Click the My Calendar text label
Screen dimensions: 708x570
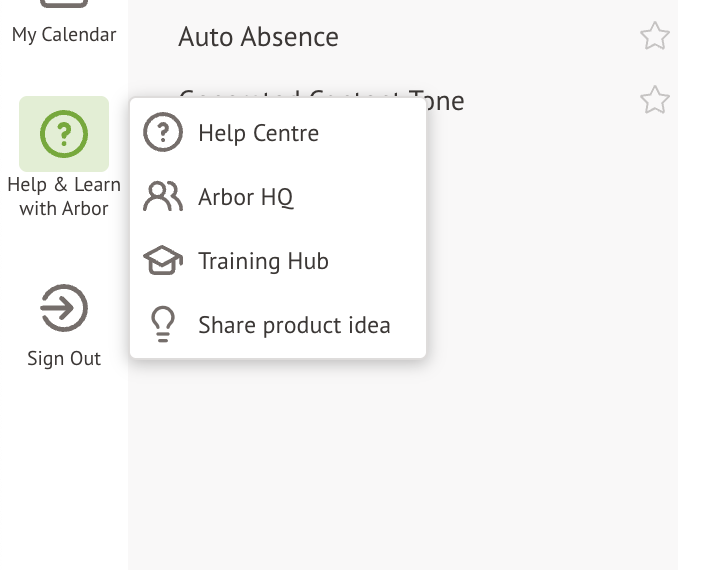tap(64, 35)
